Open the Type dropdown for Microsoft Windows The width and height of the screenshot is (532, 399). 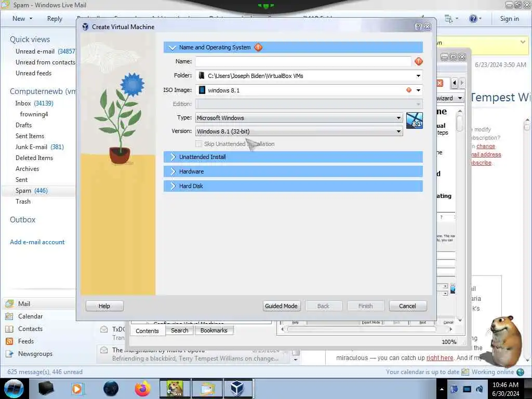[299, 118]
